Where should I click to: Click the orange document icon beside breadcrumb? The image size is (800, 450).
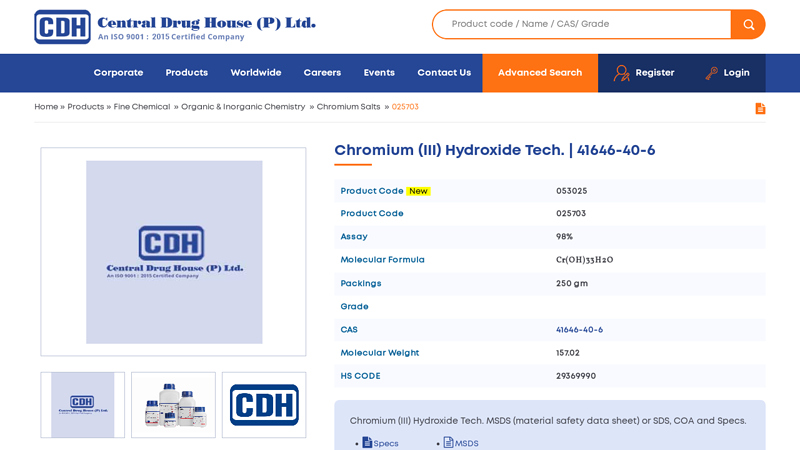pyautogui.click(x=760, y=108)
